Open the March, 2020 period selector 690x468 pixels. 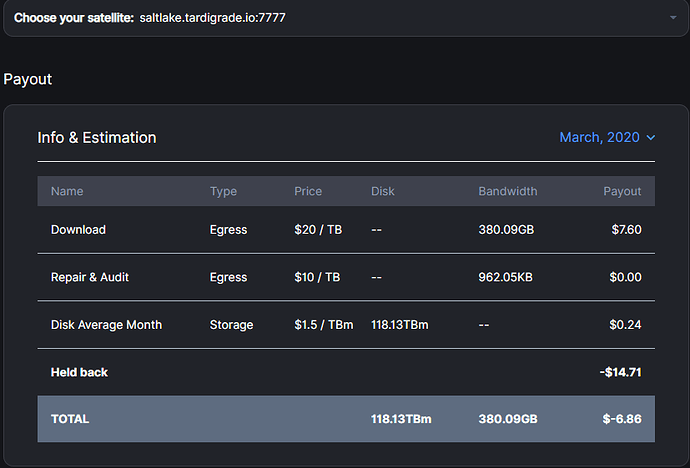pyautogui.click(x=600, y=137)
